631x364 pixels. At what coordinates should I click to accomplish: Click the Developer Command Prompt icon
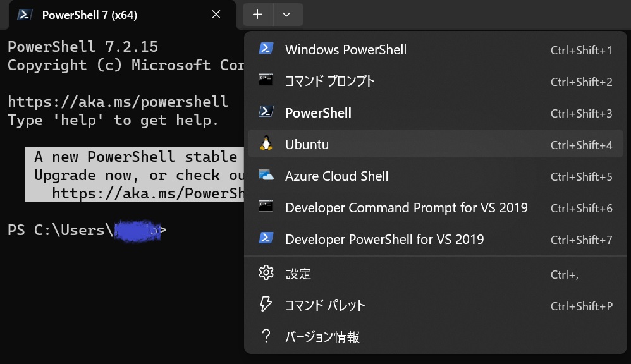pyautogui.click(x=266, y=207)
